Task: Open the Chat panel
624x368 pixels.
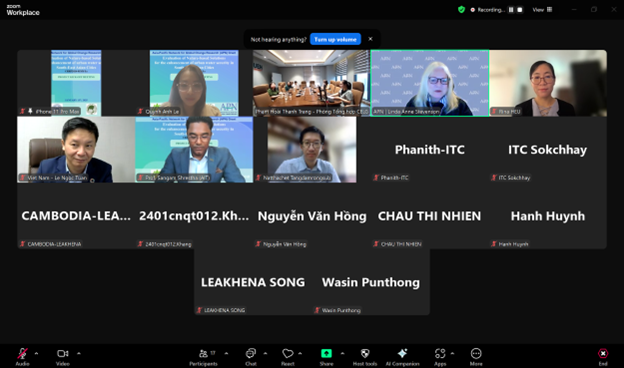Action: click(x=251, y=356)
